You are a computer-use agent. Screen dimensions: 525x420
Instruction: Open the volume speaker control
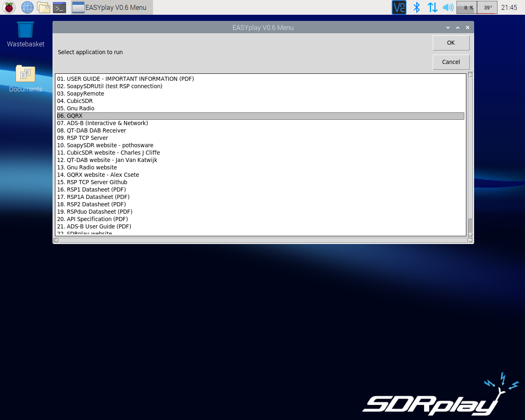448,7
